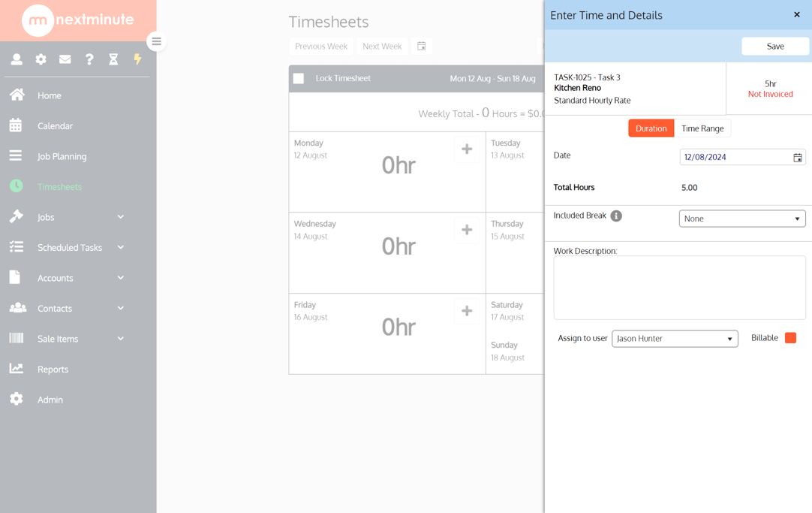Select the hourglass timer icon
This screenshot has width=812, height=513.
point(113,59)
